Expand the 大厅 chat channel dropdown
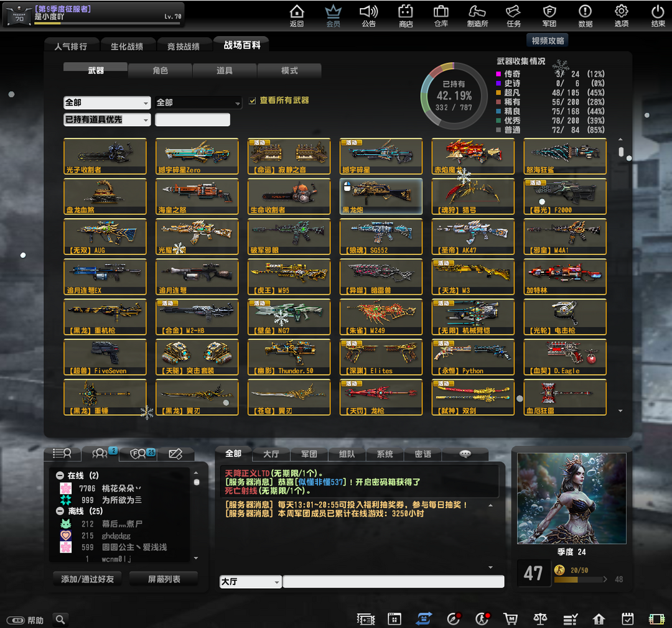This screenshot has width=672, height=628. (251, 582)
